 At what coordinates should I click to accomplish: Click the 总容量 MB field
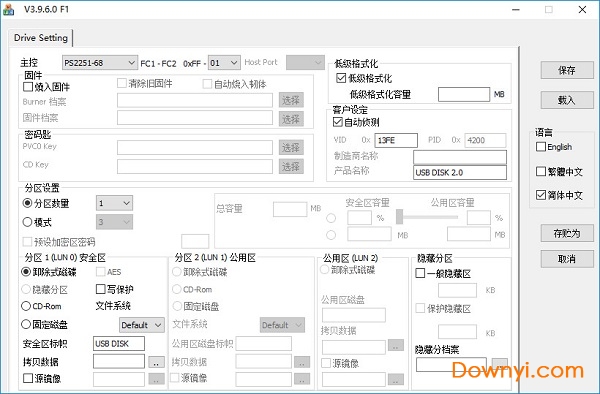pyautogui.click(x=290, y=209)
